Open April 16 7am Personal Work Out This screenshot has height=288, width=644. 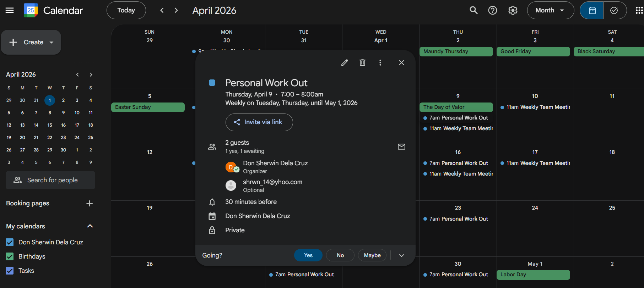[x=456, y=163]
